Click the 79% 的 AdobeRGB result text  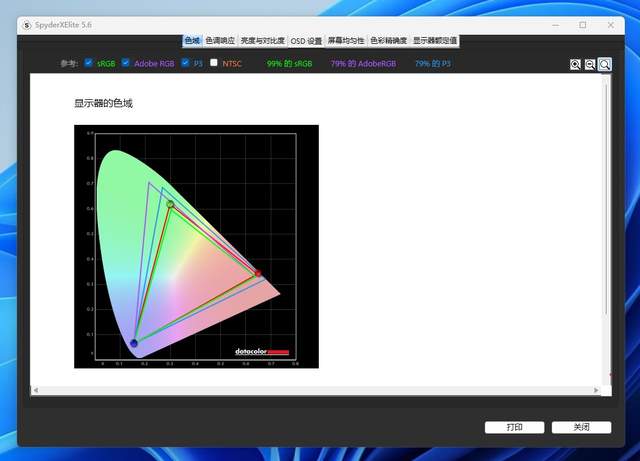click(x=363, y=64)
